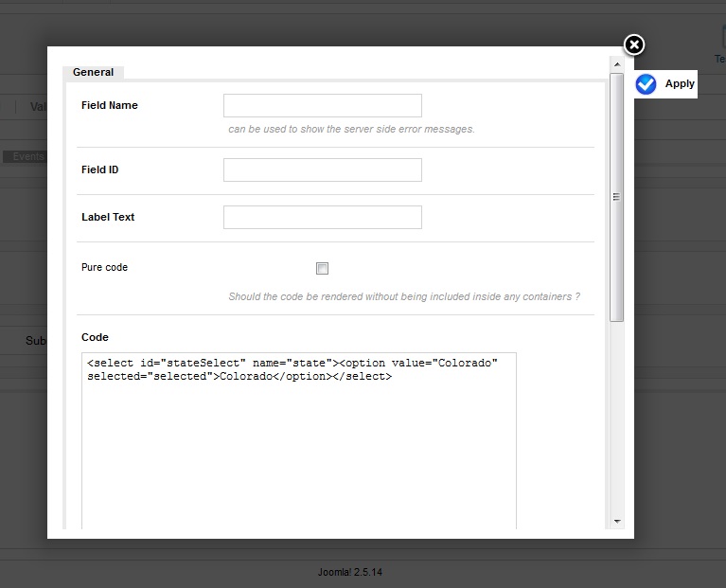Click the dimmed Events tab behind the dialog
This screenshot has height=588, width=726.
(26, 156)
